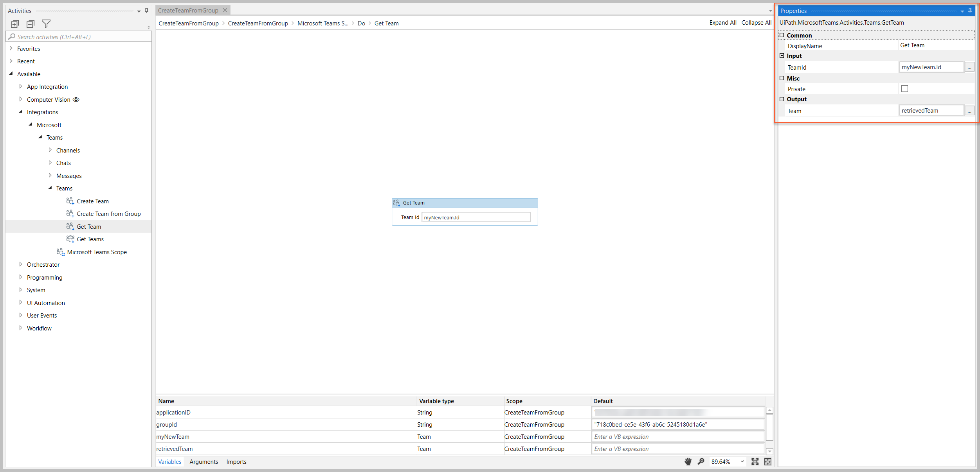Click Collapse All in designer

756,23
